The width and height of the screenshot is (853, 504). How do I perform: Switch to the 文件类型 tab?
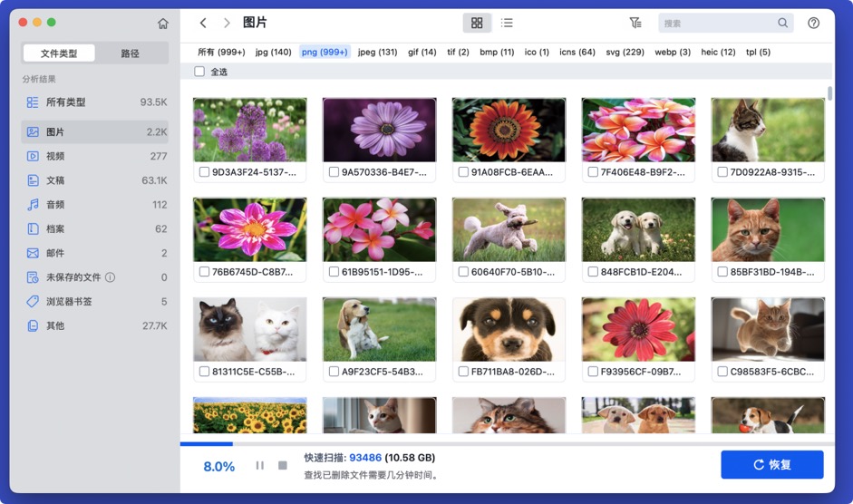click(59, 53)
